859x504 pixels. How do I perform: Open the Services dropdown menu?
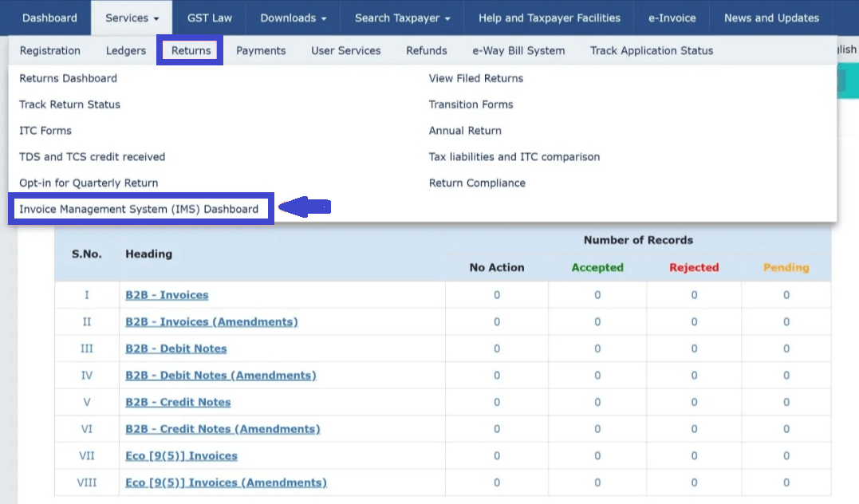(132, 18)
